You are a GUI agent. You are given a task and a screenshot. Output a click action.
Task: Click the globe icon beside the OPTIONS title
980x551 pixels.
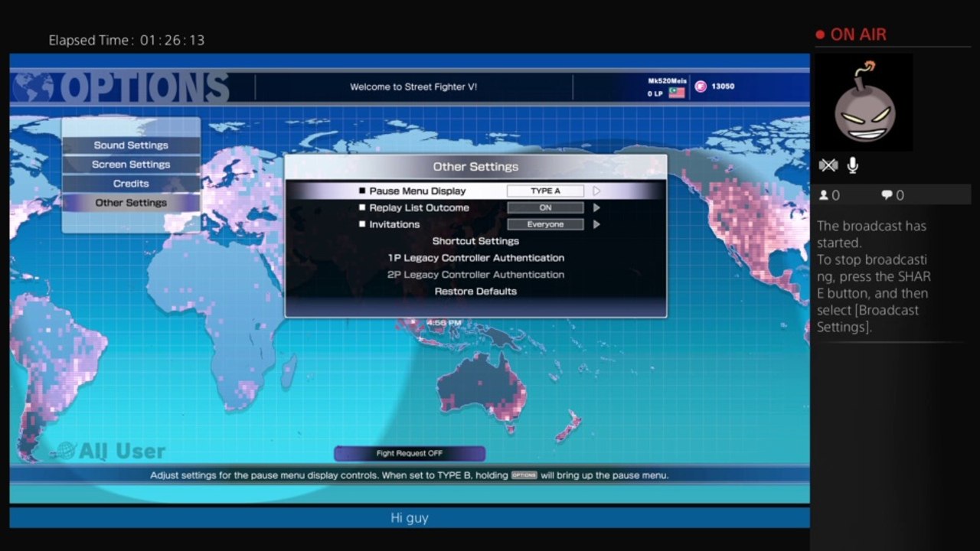click(32, 88)
